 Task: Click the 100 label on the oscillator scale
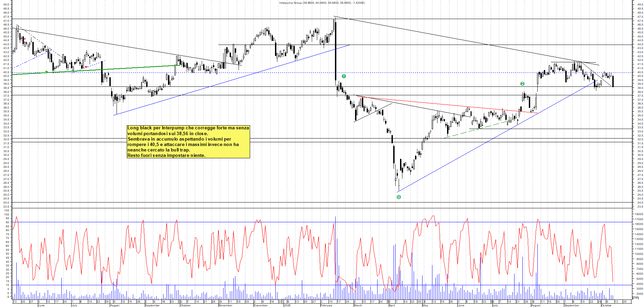(6, 211)
